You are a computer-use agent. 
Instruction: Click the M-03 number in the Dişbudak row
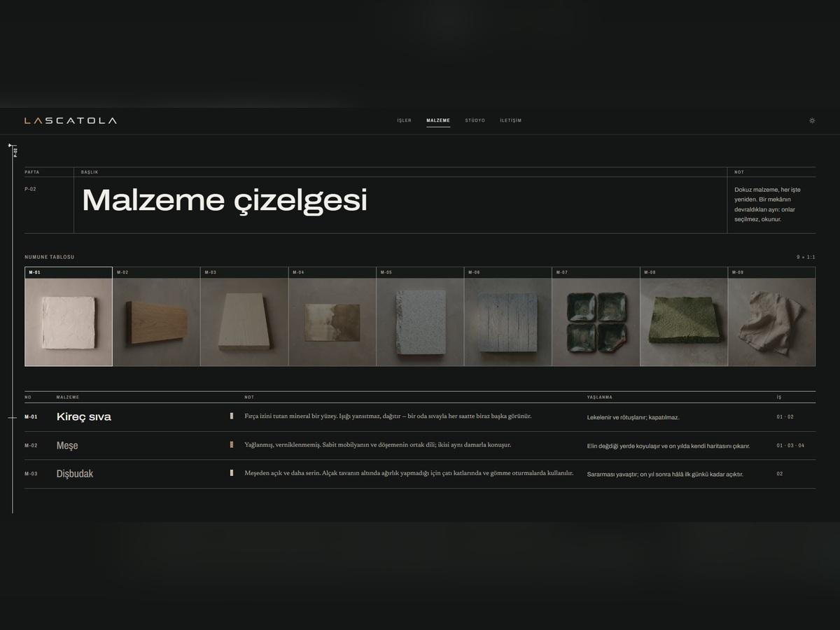tap(31, 474)
